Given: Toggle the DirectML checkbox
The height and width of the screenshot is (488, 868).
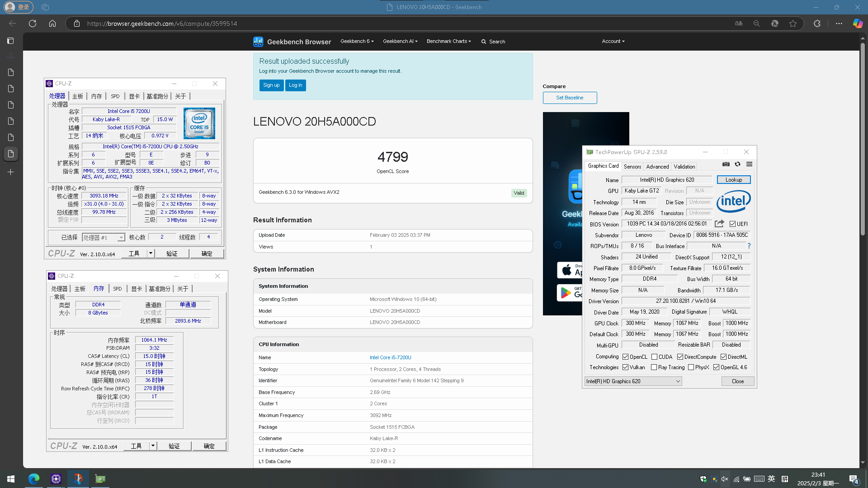Looking at the screenshot, I should (723, 357).
